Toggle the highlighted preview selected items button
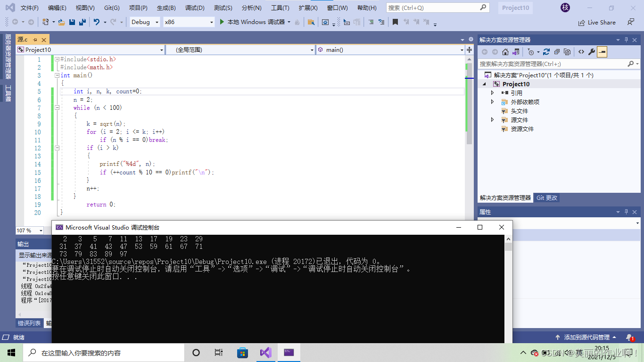 pyautogui.click(x=602, y=52)
